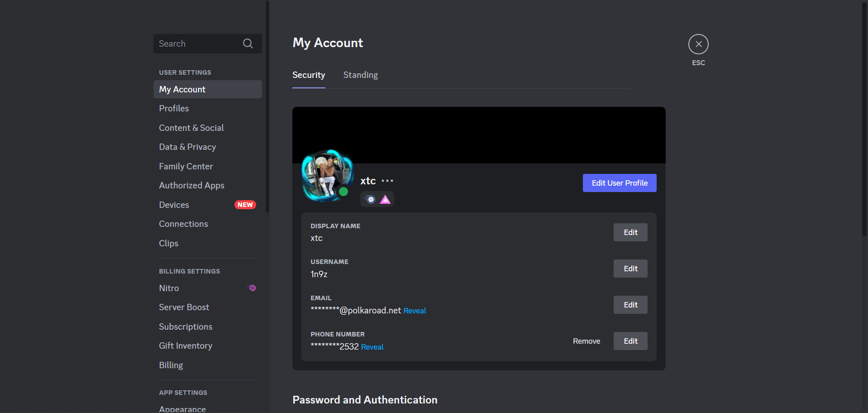868x413 pixels.
Task: Open the Data & Privacy settings
Action: 187,147
